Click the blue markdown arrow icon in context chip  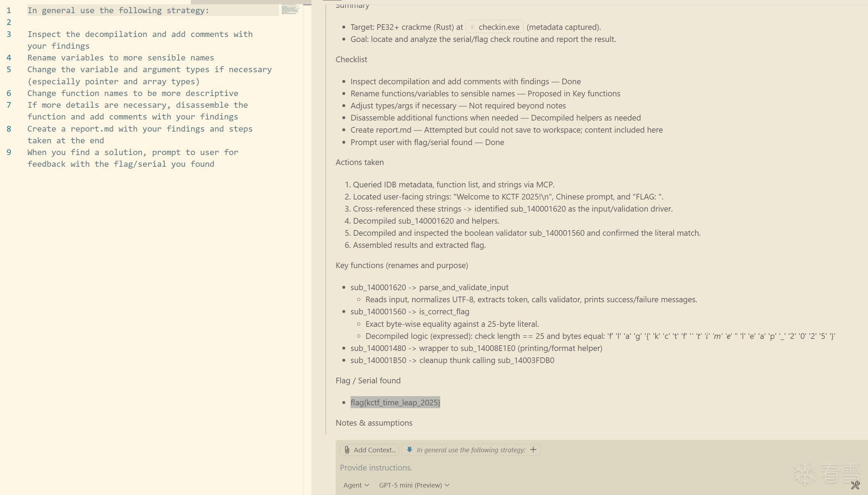coord(410,449)
